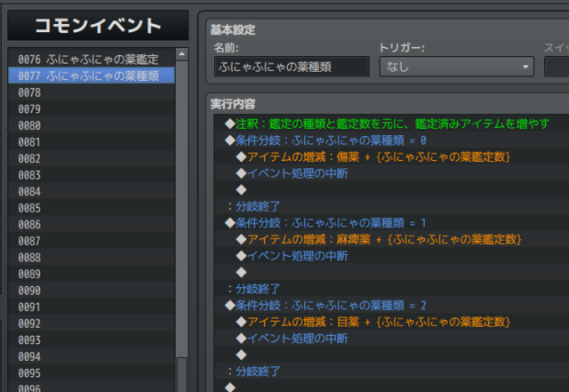569x392 pixels.
Task: Select empty common event 0087
Action: (92, 241)
